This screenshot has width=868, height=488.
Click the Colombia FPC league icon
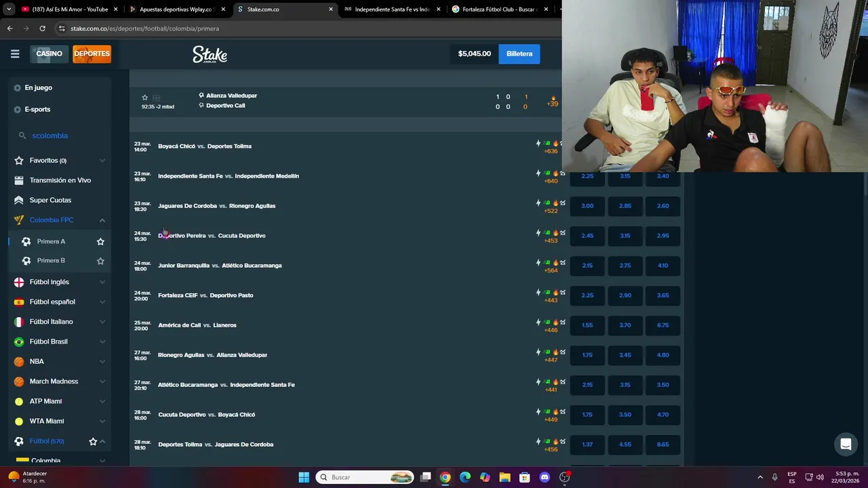pos(19,220)
